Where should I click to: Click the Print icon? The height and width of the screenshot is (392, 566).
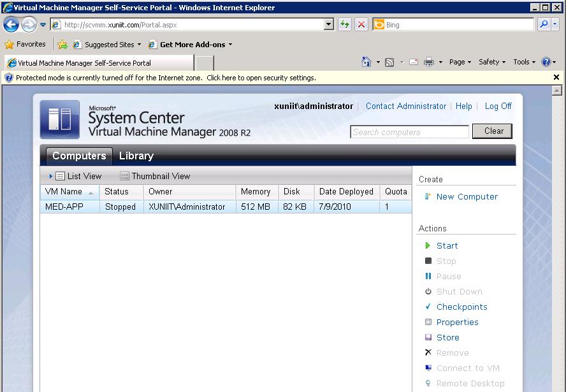pyautogui.click(x=428, y=62)
